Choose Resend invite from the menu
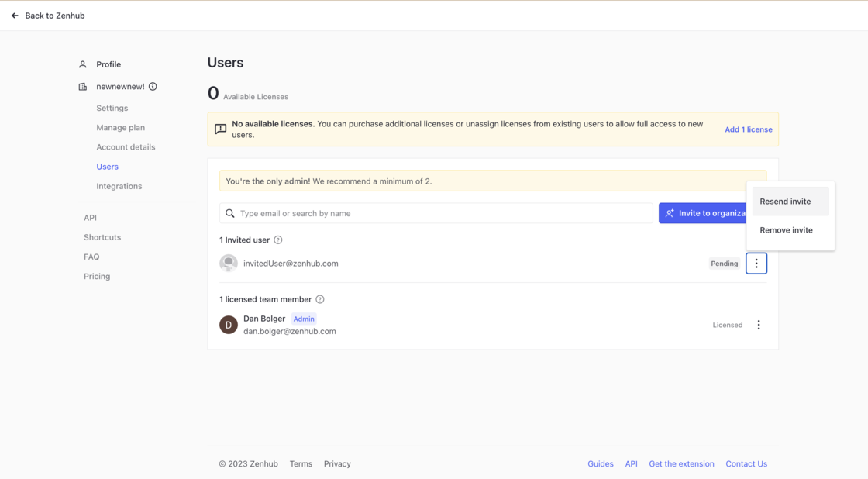868x479 pixels. (790, 202)
